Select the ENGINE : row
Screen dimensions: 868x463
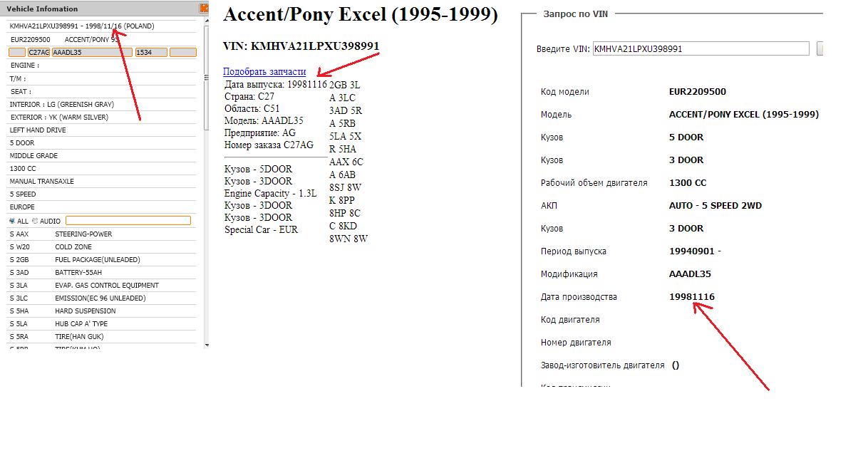tap(101, 66)
